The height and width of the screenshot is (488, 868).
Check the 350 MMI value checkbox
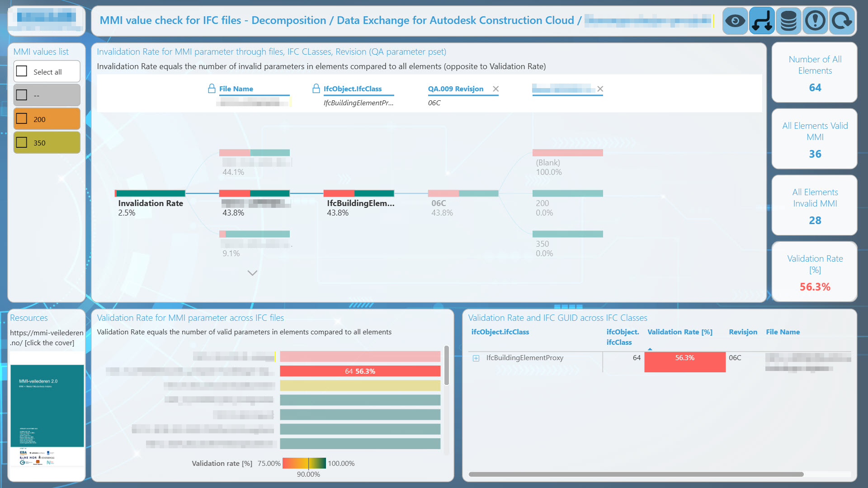(x=21, y=142)
